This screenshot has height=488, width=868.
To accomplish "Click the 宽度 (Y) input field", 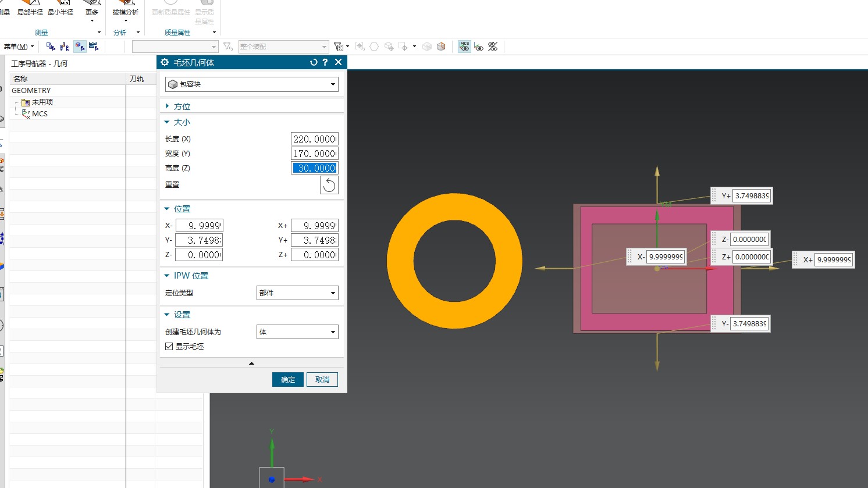I will tap(315, 154).
